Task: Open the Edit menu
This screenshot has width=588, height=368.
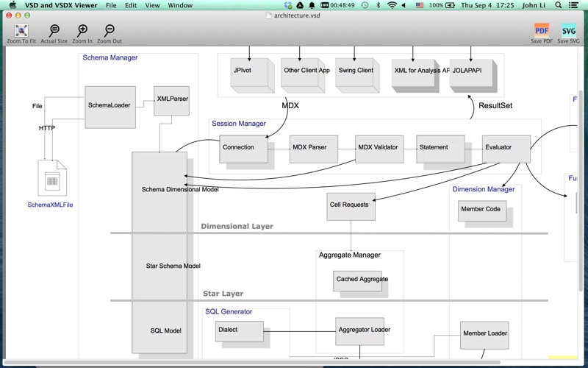Action: pyautogui.click(x=131, y=5)
